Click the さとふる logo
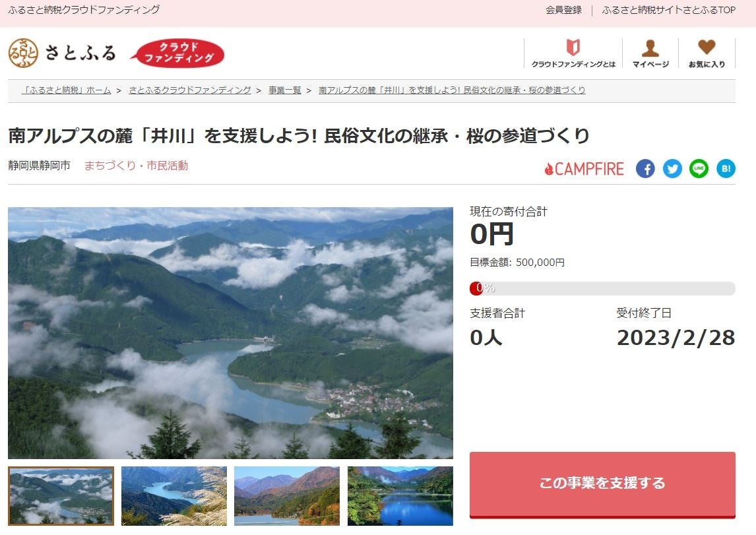The width and height of the screenshot is (756, 535). 62,53
